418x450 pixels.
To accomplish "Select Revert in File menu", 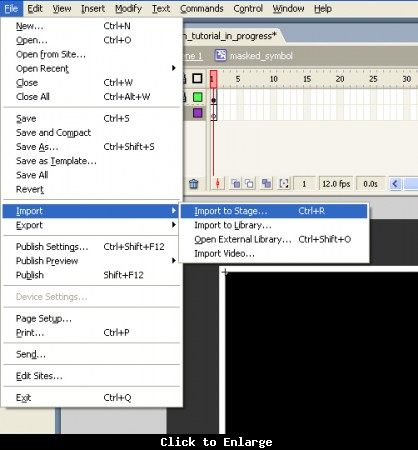I will (x=91, y=189).
